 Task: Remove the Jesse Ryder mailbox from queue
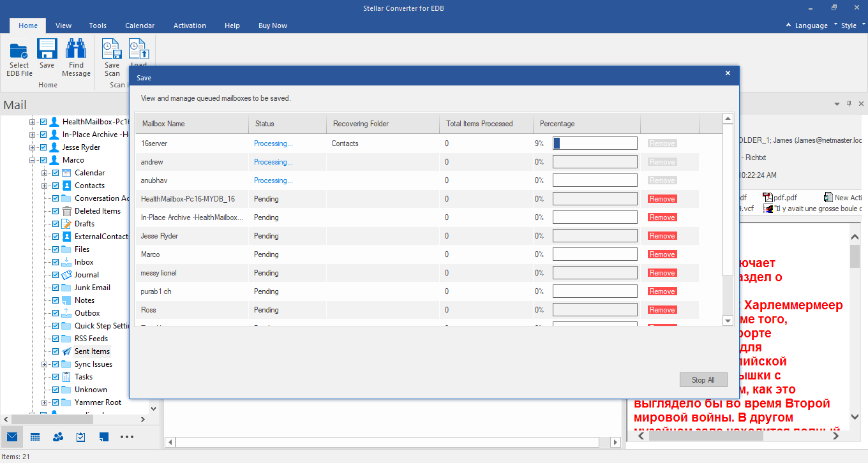662,236
